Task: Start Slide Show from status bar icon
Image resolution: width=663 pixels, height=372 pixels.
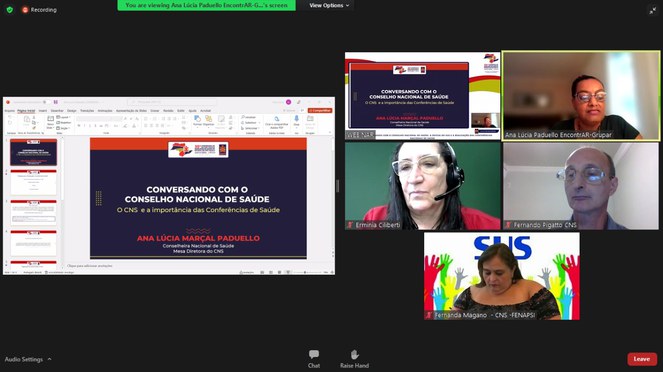Action: point(288,272)
